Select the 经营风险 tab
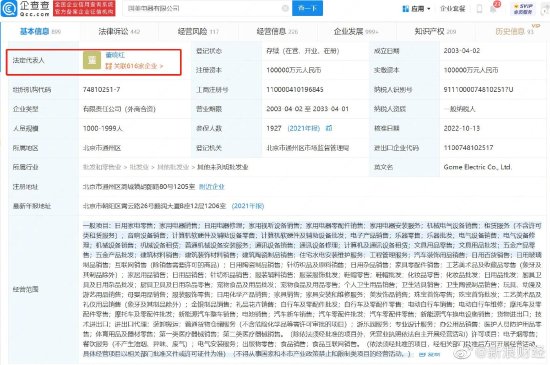The width and height of the screenshot is (550, 365). click(199, 32)
